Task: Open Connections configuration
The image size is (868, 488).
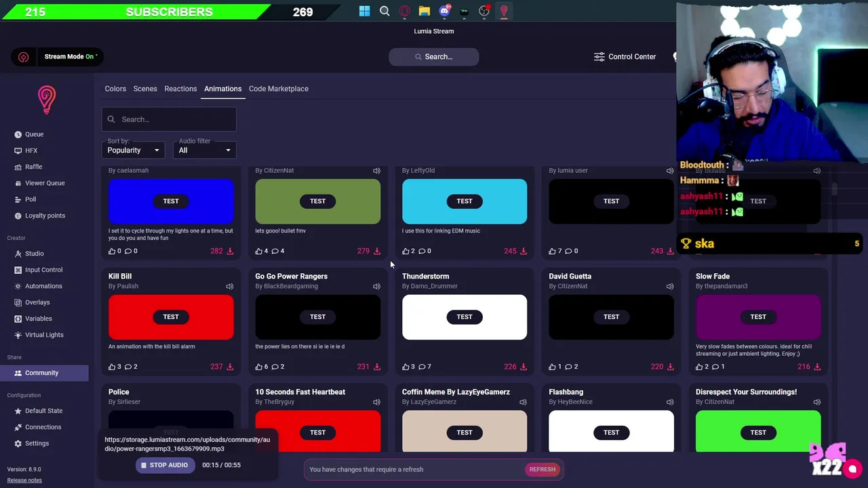Action: coord(44,427)
